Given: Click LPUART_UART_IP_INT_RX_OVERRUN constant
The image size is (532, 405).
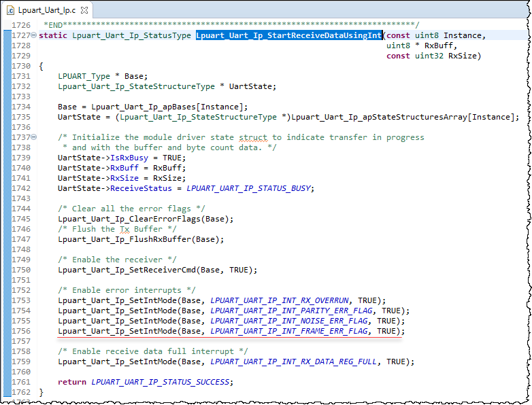Looking at the screenshot, I should tap(280, 300).
